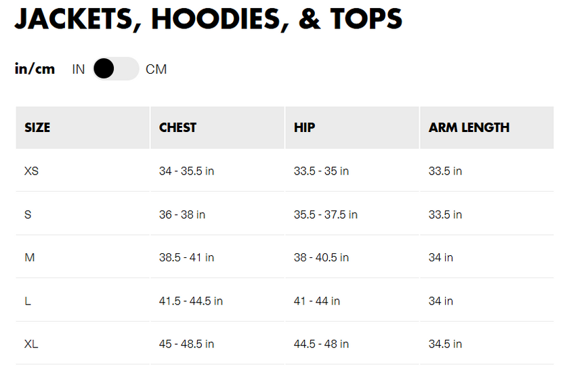569x392 pixels.
Task: Click the ARM LENGTH column header
Action: (469, 127)
